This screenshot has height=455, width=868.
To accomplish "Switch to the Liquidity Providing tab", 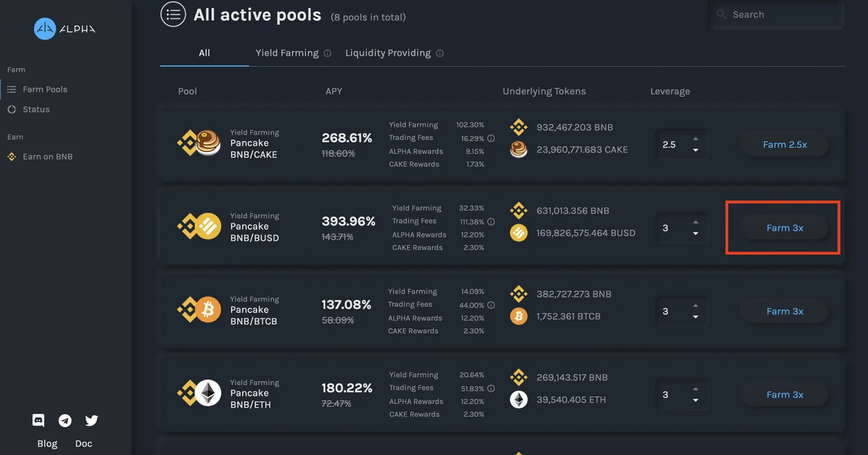I will pos(388,53).
